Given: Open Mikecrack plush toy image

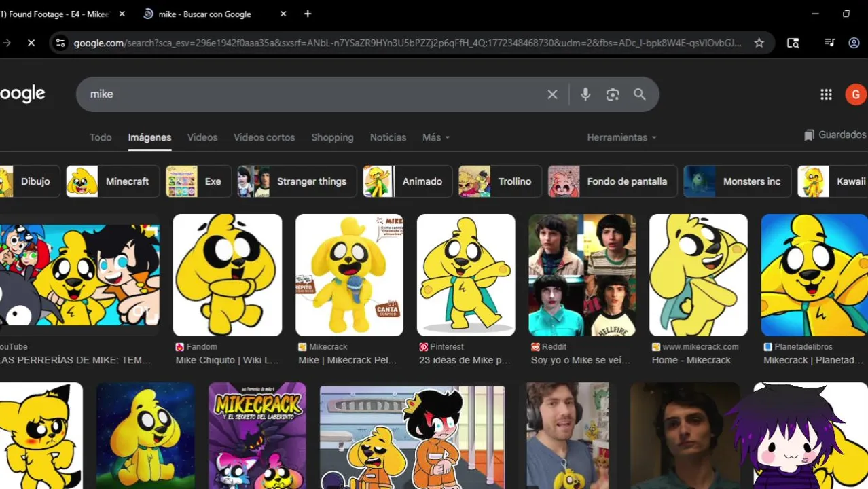Looking at the screenshot, I should click(x=349, y=275).
